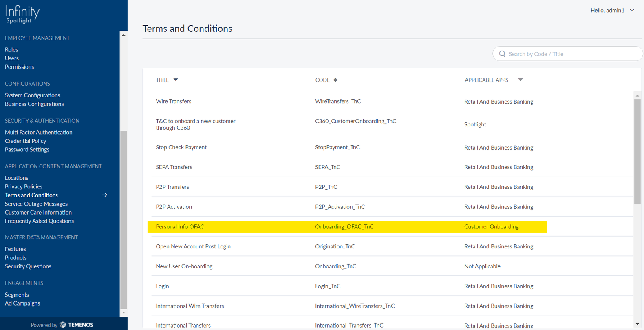644x330 pixels.
Task: Click the search magnifier icon
Action: (502, 54)
